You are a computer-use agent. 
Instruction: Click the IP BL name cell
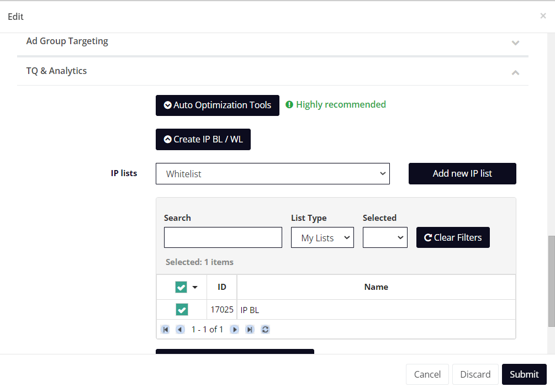pyautogui.click(x=376, y=310)
